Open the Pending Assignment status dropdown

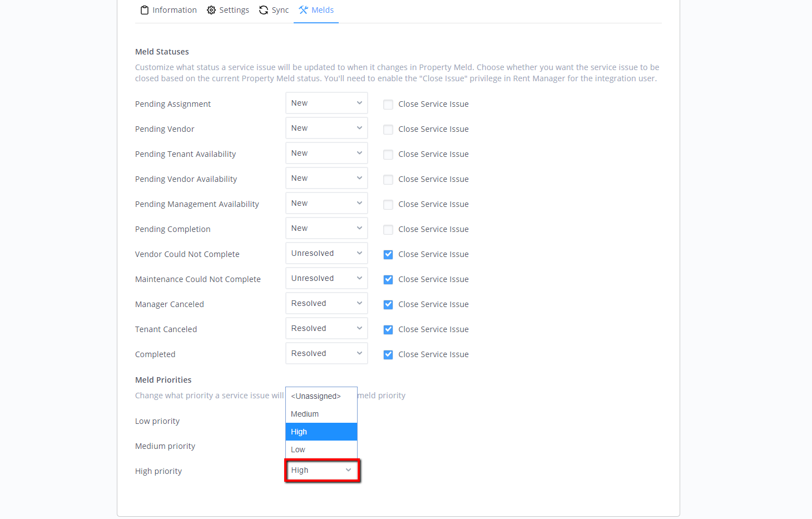pos(326,103)
